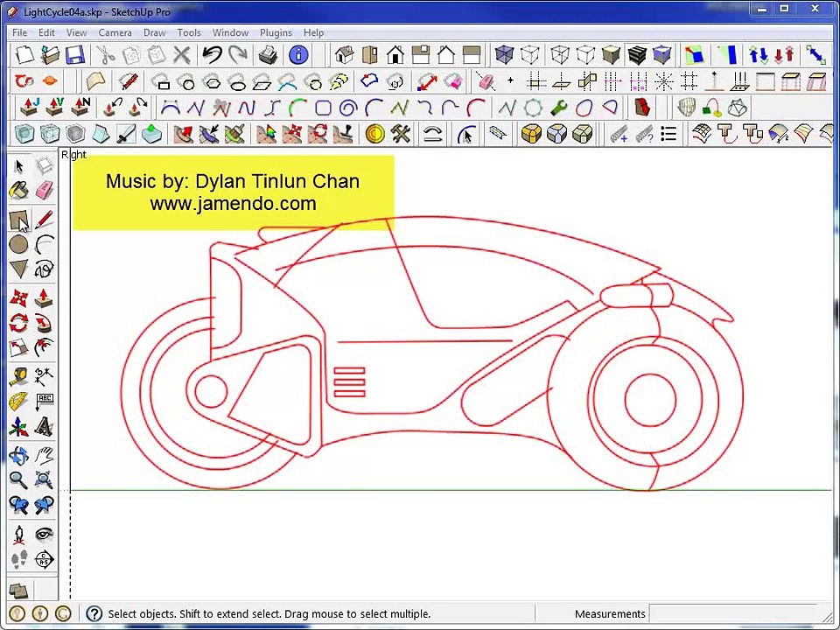Open the View menu
Viewport: 840px width, 630px height.
77,32
